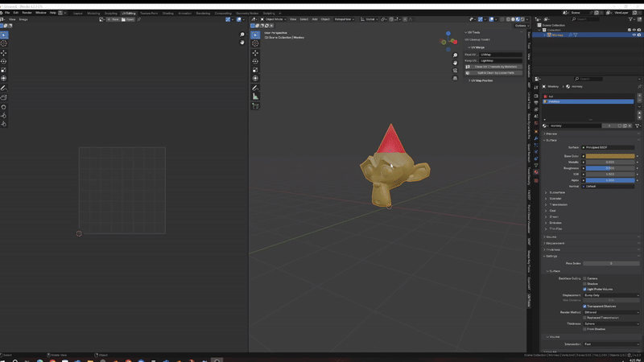Open the Thickness Sphere dropdown
This screenshot has height=362, width=644.
[611, 324]
